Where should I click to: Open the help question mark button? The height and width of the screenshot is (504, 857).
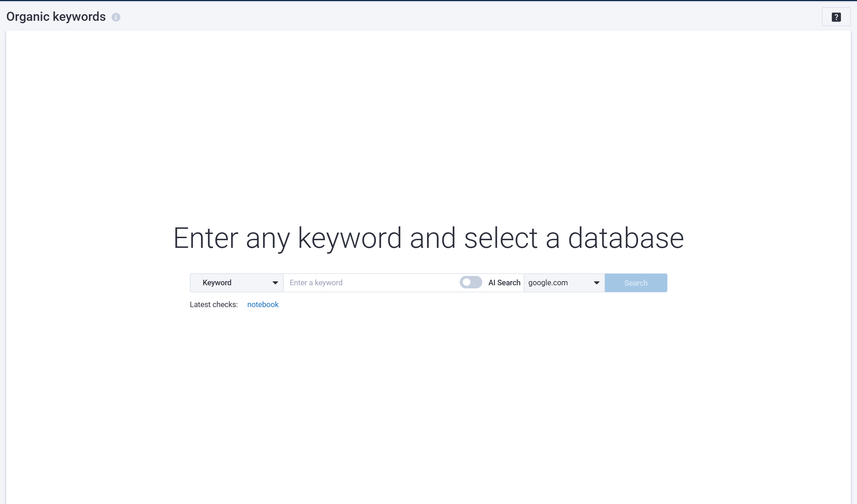[x=836, y=17]
